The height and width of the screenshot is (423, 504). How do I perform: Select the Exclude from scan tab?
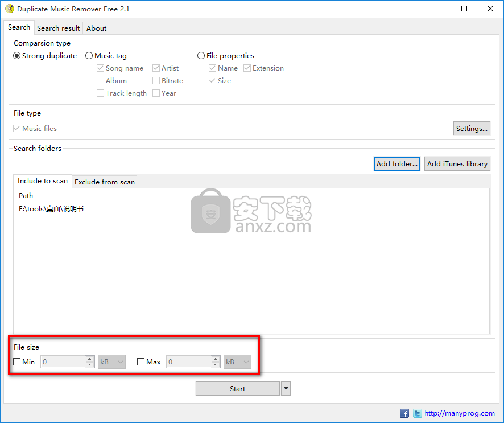click(105, 182)
